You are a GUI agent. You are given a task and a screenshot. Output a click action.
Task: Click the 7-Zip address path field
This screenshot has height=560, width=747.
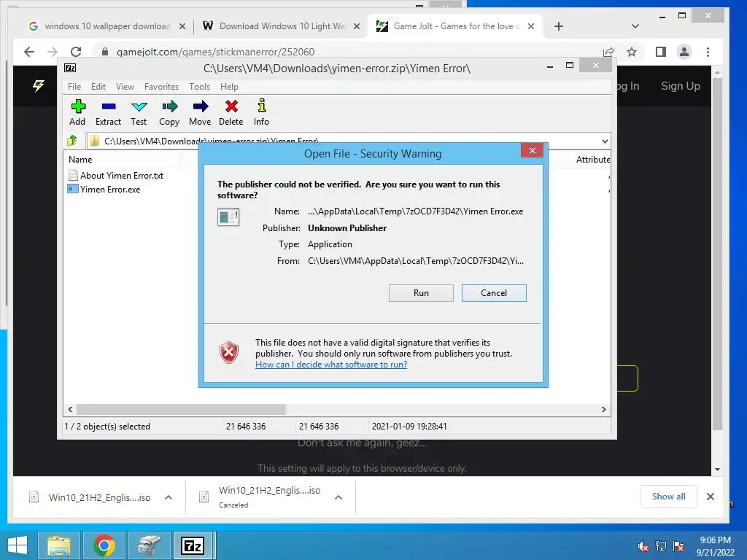click(342, 141)
